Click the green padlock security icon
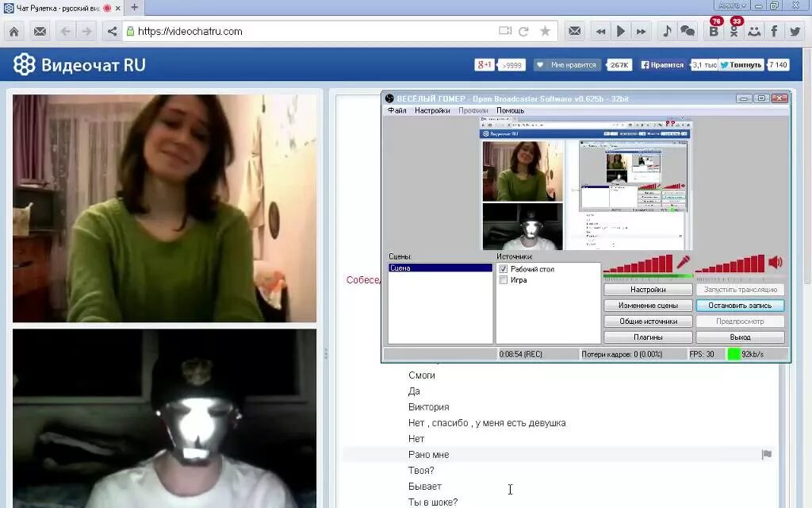The image size is (812, 508). [131, 31]
